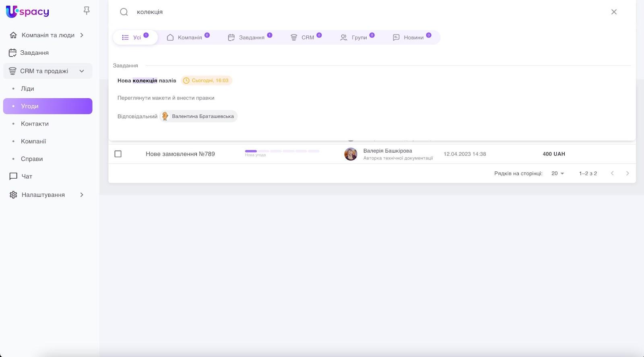Click the home icon beside Компанія та люди
This screenshot has width=644, height=357.
click(x=13, y=35)
